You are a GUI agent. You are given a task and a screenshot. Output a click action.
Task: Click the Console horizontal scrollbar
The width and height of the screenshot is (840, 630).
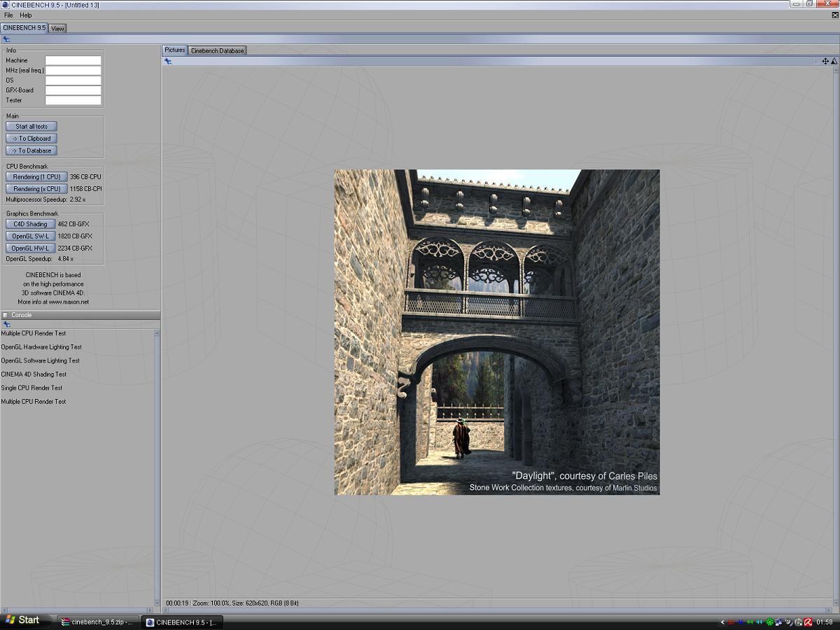pyautogui.click(x=78, y=610)
